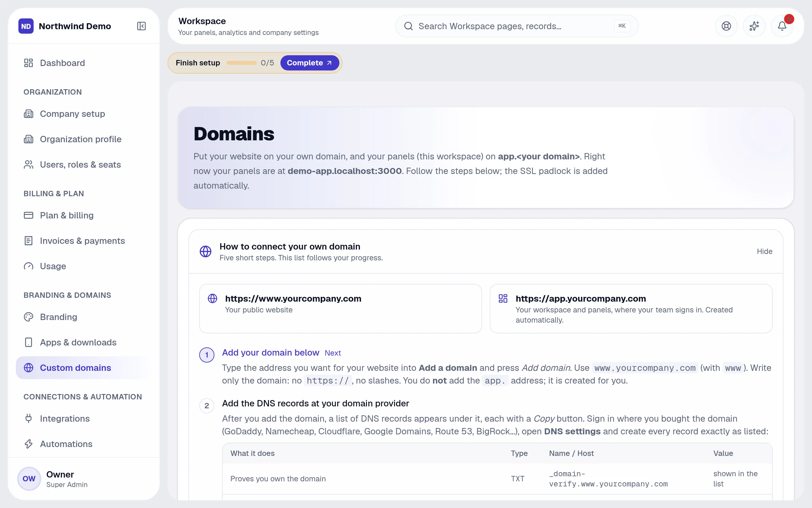Open the help lifebuoy icon
The width and height of the screenshot is (812, 508).
click(726, 26)
